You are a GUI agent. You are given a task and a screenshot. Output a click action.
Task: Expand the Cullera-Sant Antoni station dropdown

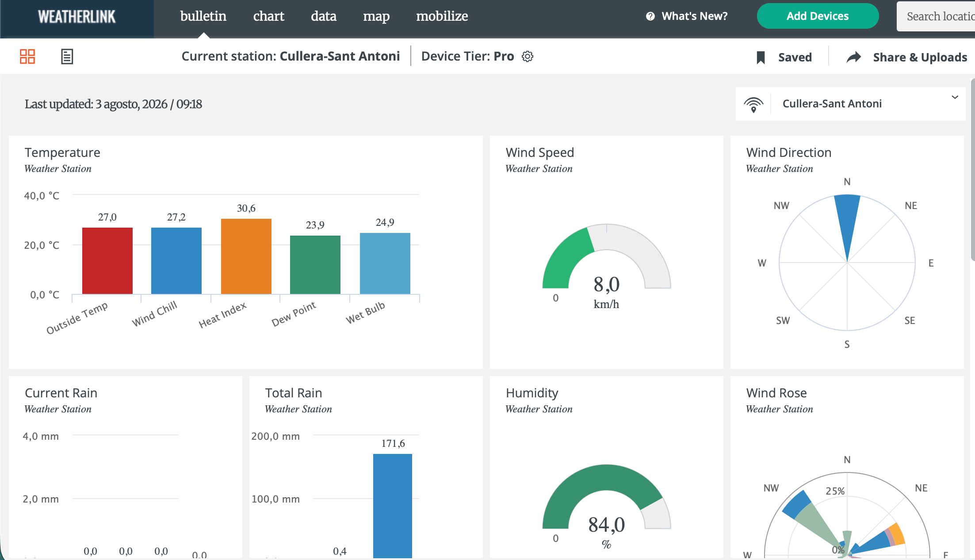[851, 104]
